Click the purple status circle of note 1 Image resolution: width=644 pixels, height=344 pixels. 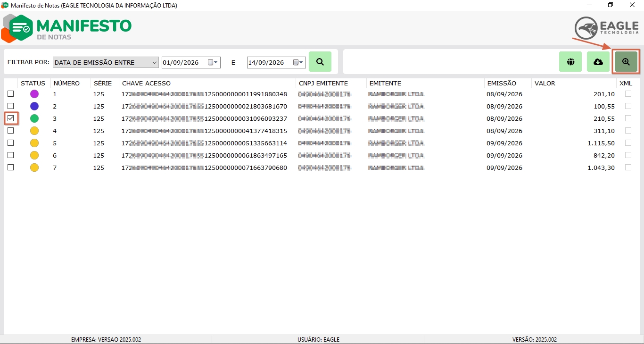[x=34, y=94]
